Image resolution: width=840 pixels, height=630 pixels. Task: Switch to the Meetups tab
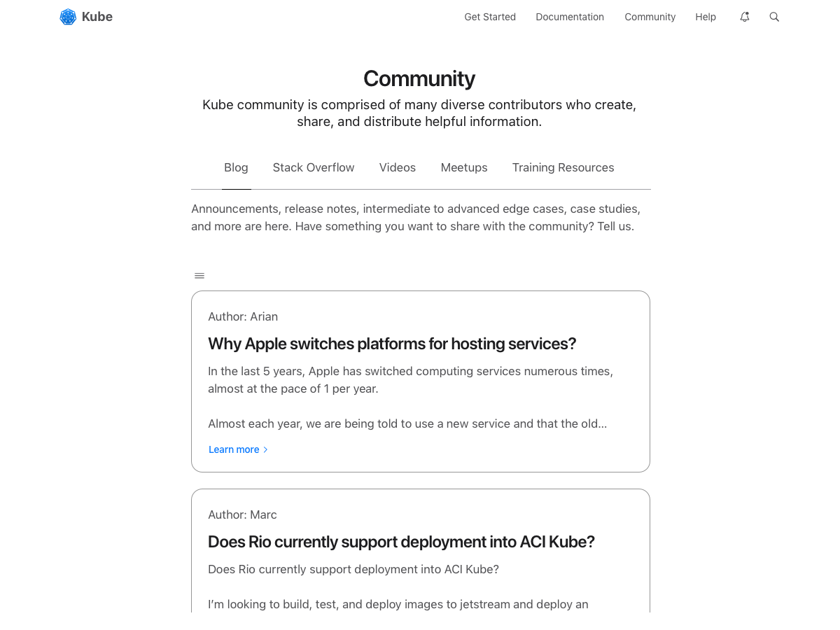(x=464, y=167)
